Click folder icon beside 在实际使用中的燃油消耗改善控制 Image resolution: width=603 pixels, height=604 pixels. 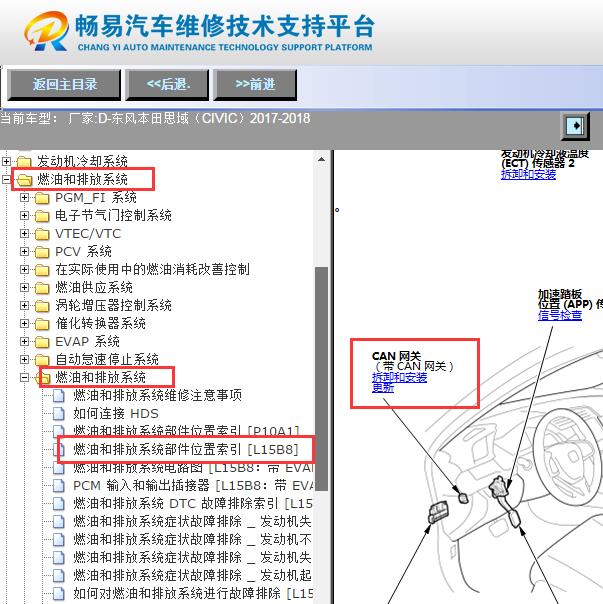tap(42, 270)
